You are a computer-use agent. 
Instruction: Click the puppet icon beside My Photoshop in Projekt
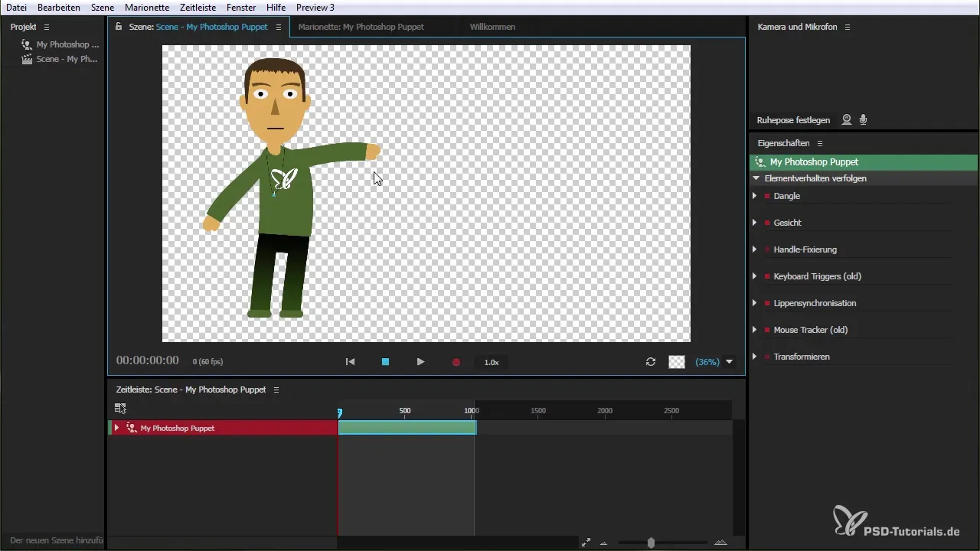(28, 44)
